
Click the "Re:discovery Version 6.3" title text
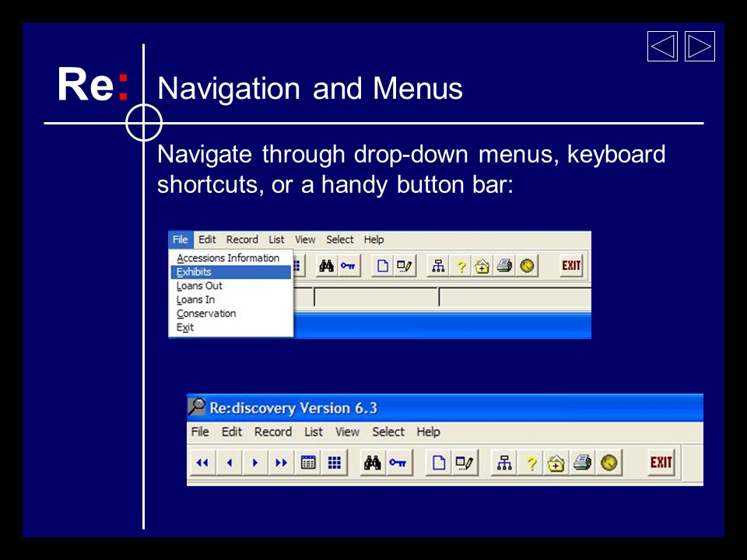tap(293, 408)
